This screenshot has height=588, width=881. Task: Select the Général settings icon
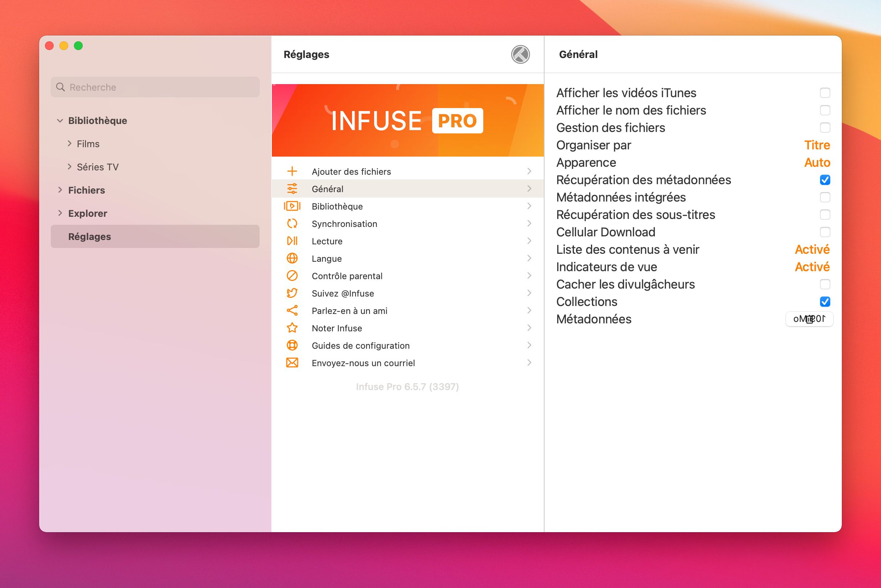[292, 189]
